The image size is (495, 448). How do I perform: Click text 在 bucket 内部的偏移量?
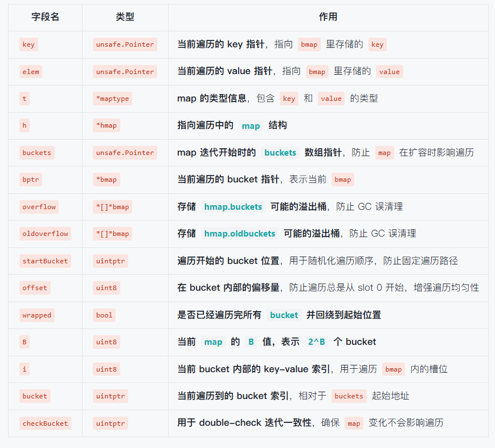coord(228,288)
